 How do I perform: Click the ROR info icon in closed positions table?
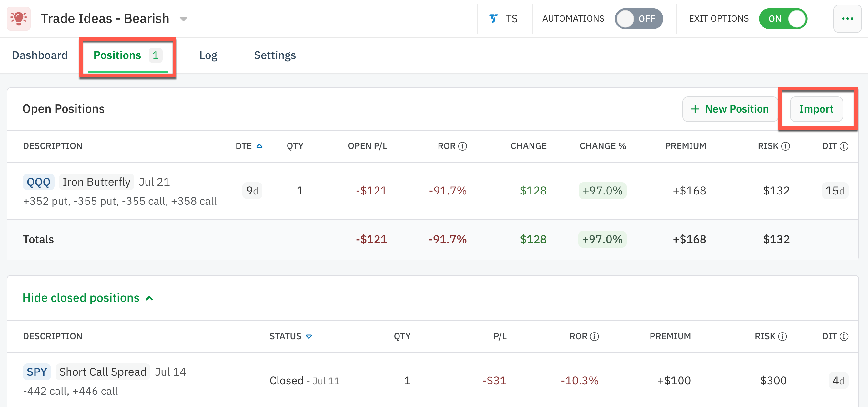[595, 336]
